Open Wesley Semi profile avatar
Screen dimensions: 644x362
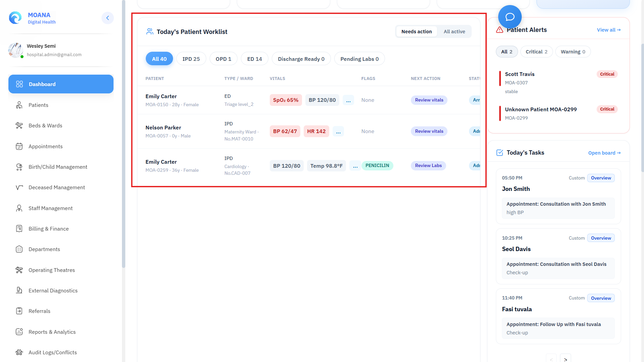coord(15,50)
